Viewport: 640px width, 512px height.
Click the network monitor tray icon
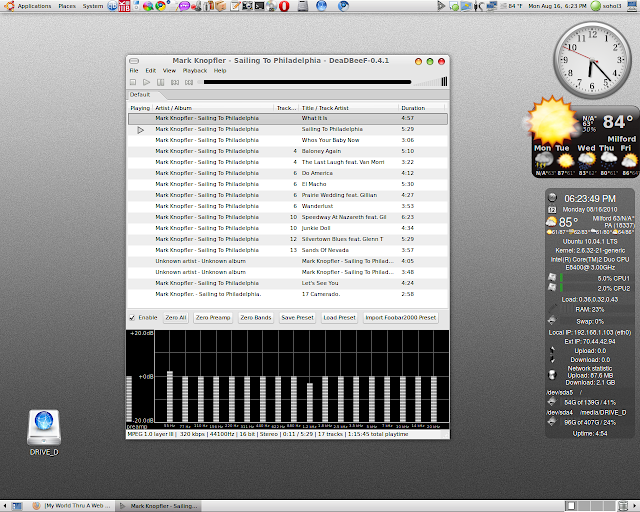[x=492, y=6]
